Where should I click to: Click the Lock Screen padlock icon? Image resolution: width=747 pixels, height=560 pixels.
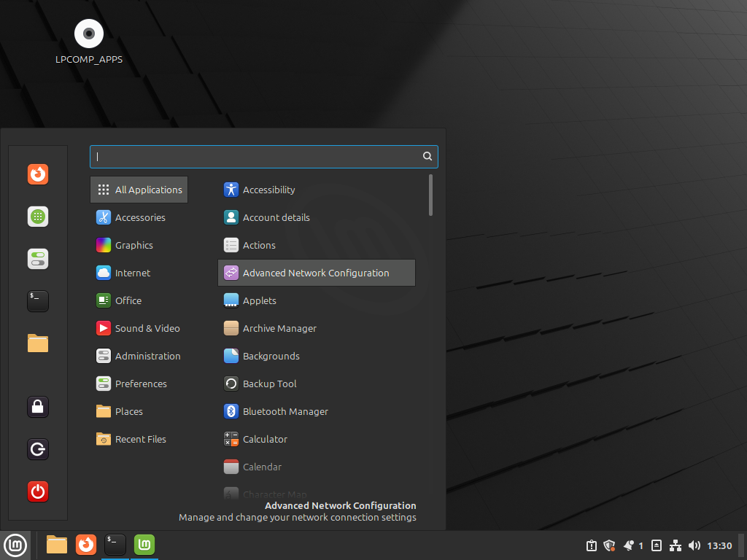38,407
